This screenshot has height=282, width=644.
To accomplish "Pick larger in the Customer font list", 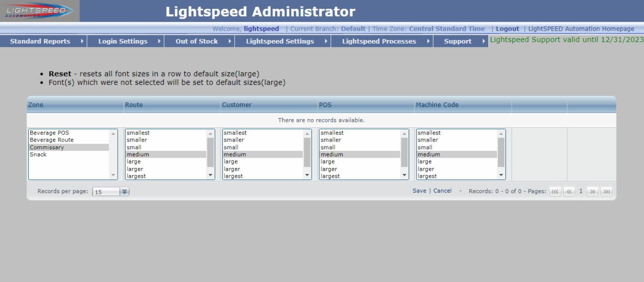I will [x=263, y=169].
